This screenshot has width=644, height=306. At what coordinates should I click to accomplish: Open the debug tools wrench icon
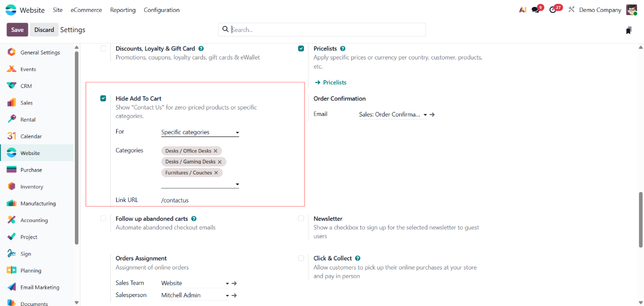(x=571, y=10)
